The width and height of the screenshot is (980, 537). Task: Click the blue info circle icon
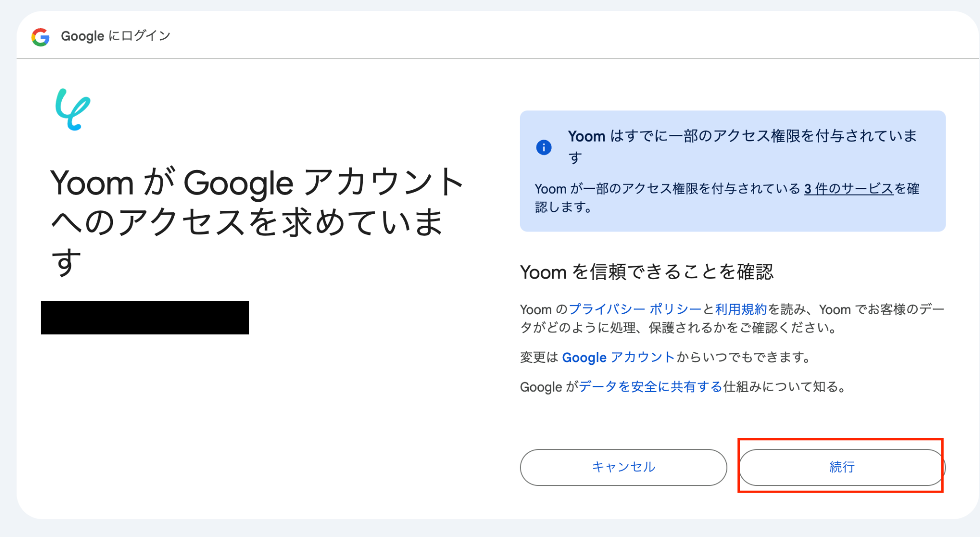click(544, 147)
